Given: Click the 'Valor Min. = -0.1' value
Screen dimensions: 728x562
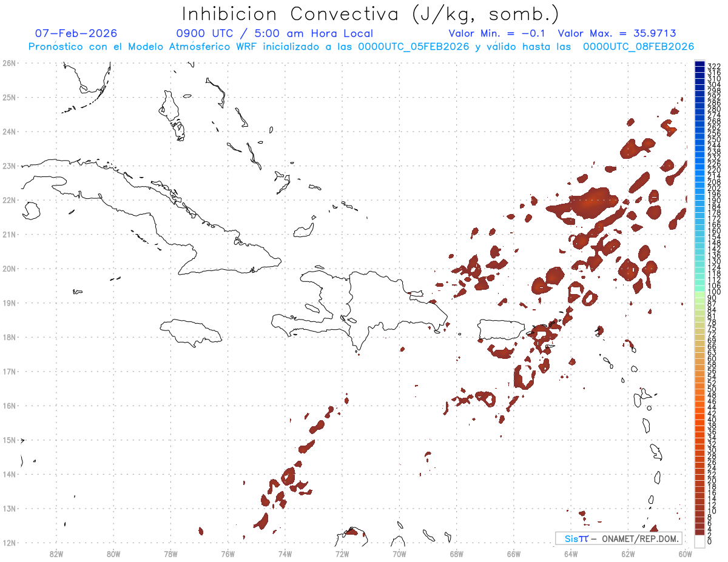Looking at the screenshot, I should coord(497,33).
